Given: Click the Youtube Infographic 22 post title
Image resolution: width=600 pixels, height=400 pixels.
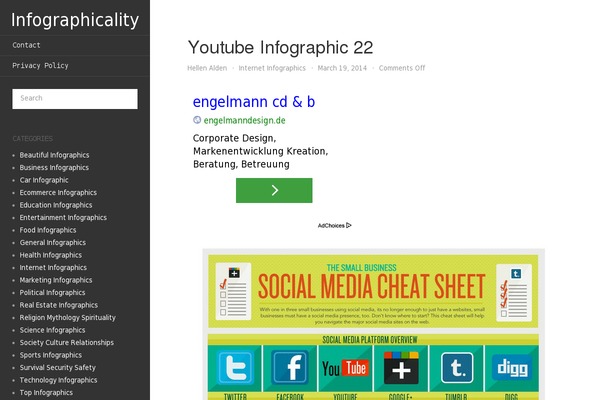Looking at the screenshot, I should coord(280,48).
